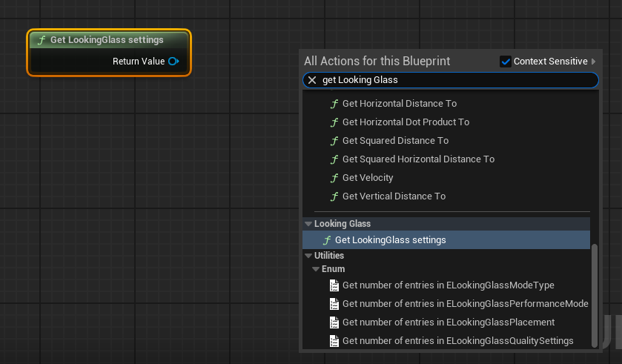Collapse the Enum subcategory
The image size is (622, 364).
pyautogui.click(x=316, y=269)
